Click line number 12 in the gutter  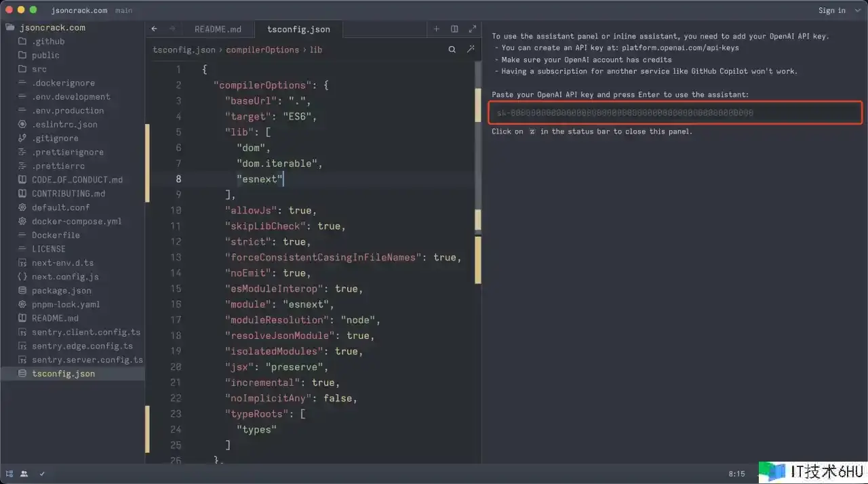tap(176, 242)
